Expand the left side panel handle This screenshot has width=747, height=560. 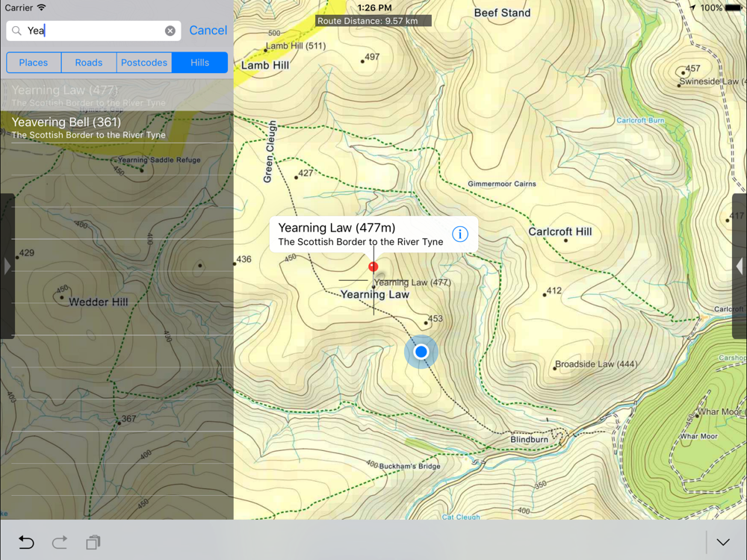pos(7,266)
